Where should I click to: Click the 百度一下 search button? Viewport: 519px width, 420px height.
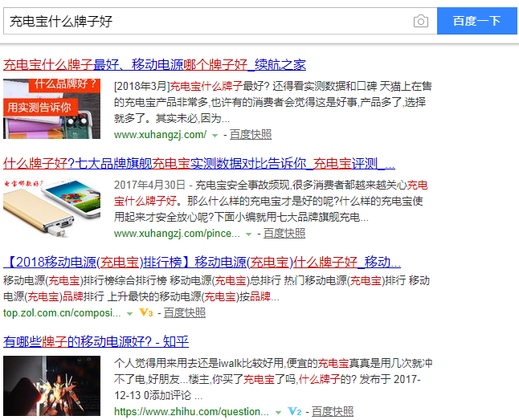click(x=477, y=21)
